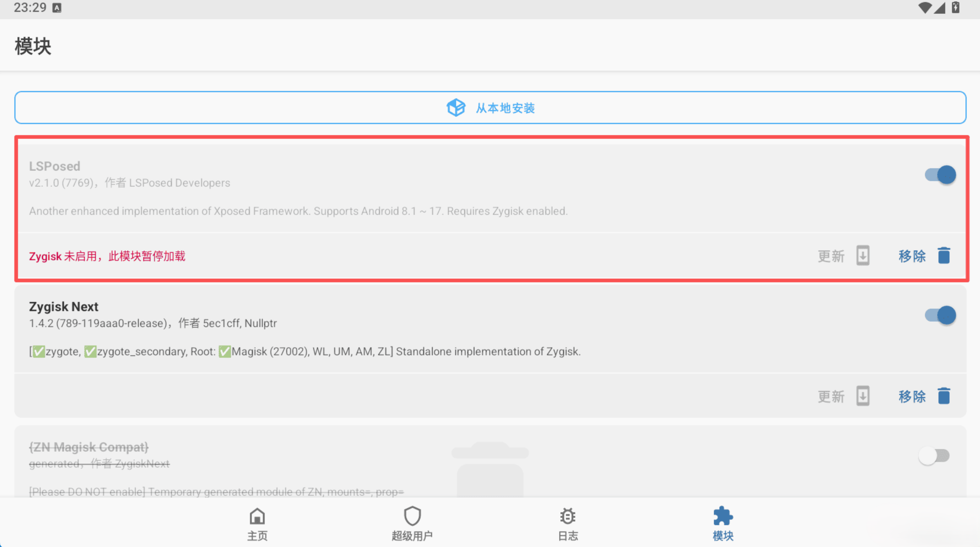Screen dimensions: 980x547
Task: Open the 日志 logs bug icon
Action: [x=568, y=516]
